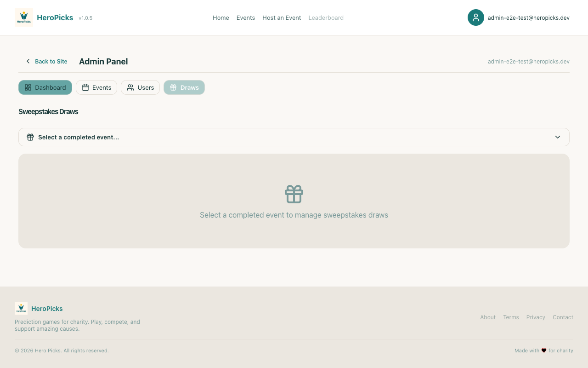The width and height of the screenshot is (588, 368).
Task: Expand the completed event dropdown chevron
Action: tap(557, 137)
